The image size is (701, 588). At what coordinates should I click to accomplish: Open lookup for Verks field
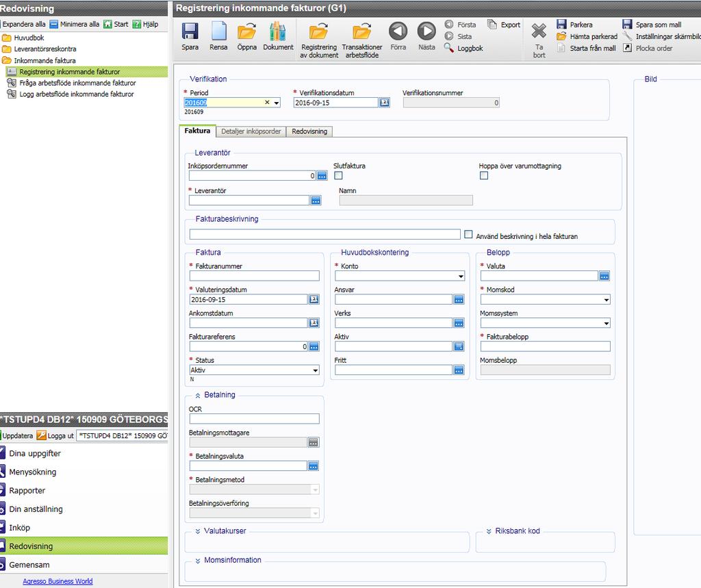click(x=459, y=323)
